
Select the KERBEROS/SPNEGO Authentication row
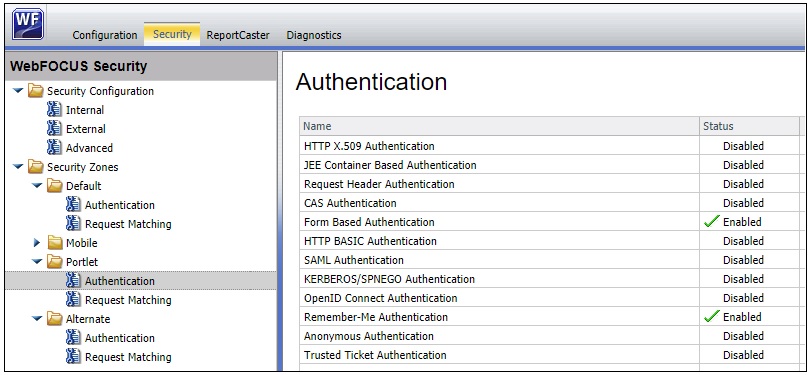point(549,279)
